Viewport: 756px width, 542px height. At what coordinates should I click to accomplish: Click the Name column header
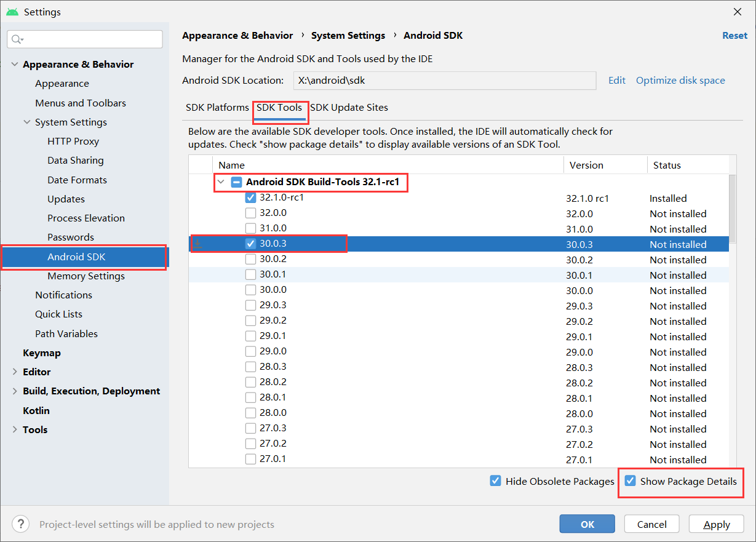pos(388,165)
